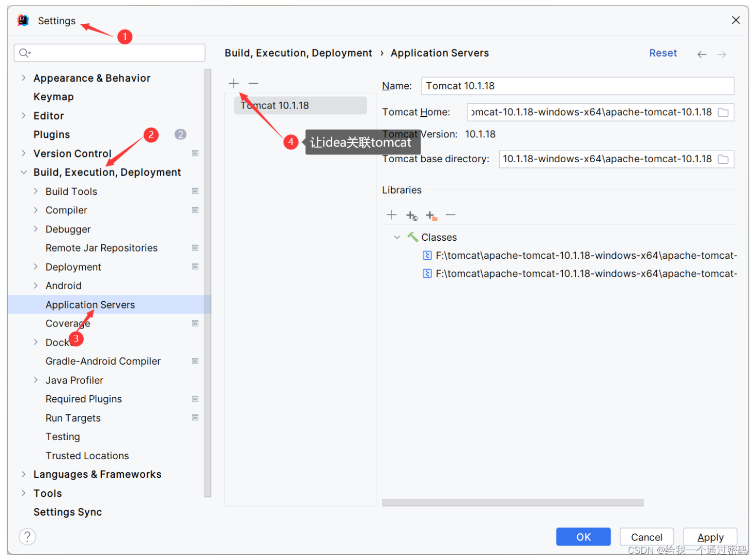Click the search magnifier icon in settings

(x=24, y=53)
